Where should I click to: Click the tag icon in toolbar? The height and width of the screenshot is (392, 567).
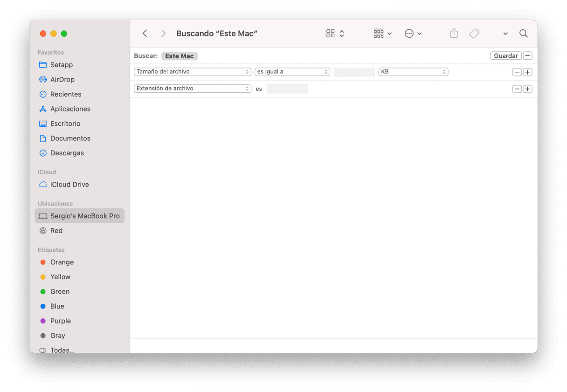coord(474,34)
